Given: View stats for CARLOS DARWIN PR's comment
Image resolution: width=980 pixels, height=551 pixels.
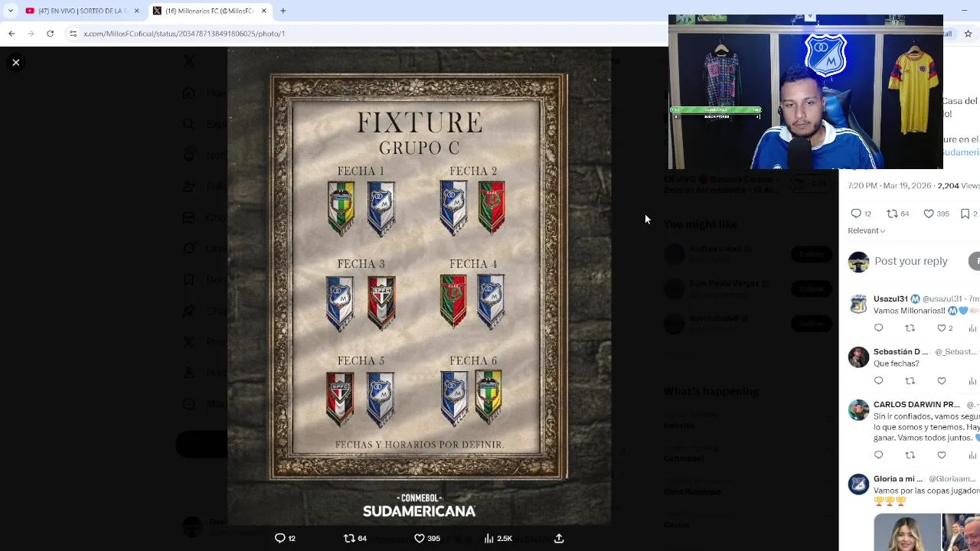Looking at the screenshot, I should pos(973,455).
